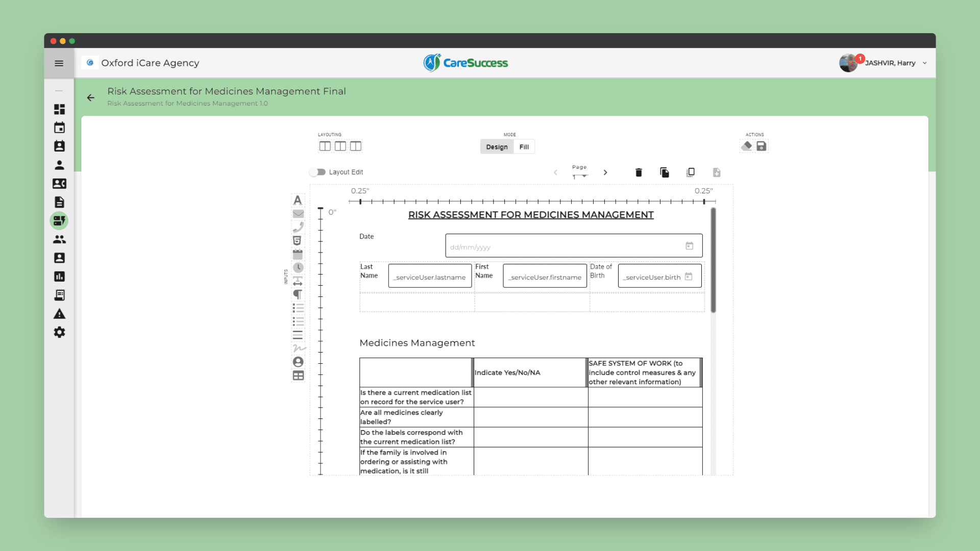This screenshot has width=980, height=551.
Task: Toggle the Layout Edit switch
Action: pyautogui.click(x=318, y=172)
